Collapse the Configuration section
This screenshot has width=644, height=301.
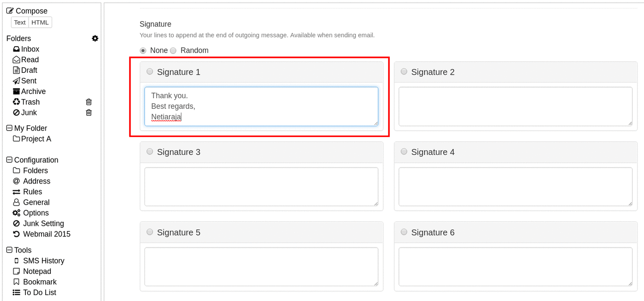tap(9, 160)
